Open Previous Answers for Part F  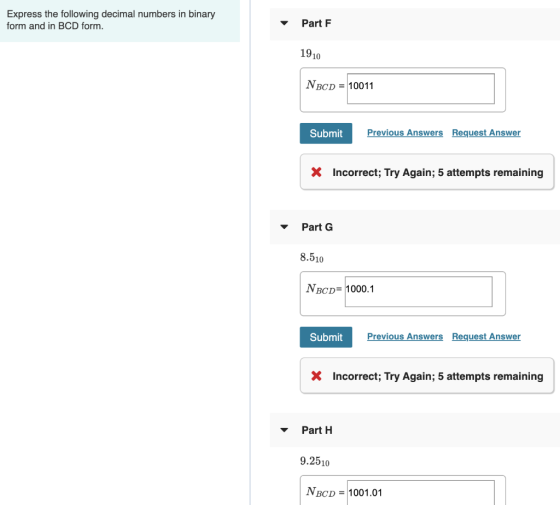pyautogui.click(x=405, y=133)
